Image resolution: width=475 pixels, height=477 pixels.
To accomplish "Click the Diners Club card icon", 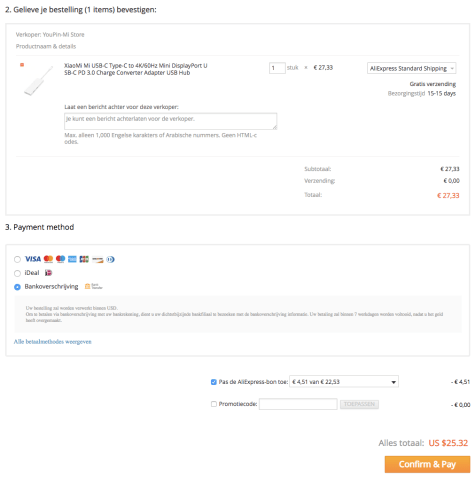I will [x=110, y=259].
